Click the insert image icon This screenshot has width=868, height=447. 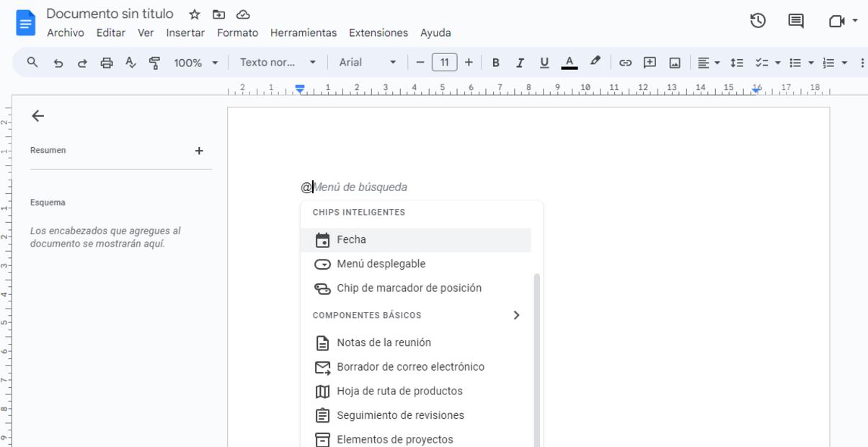click(x=675, y=63)
